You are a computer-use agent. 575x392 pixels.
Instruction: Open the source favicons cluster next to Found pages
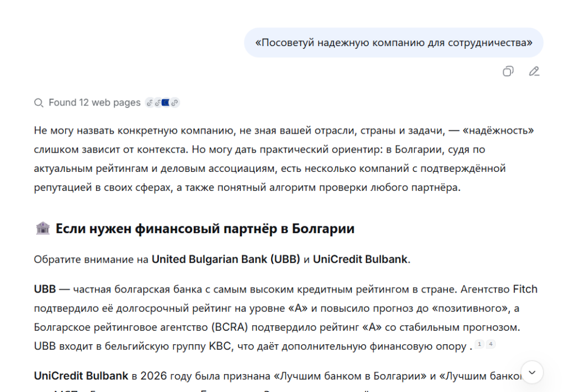tap(162, 103)
